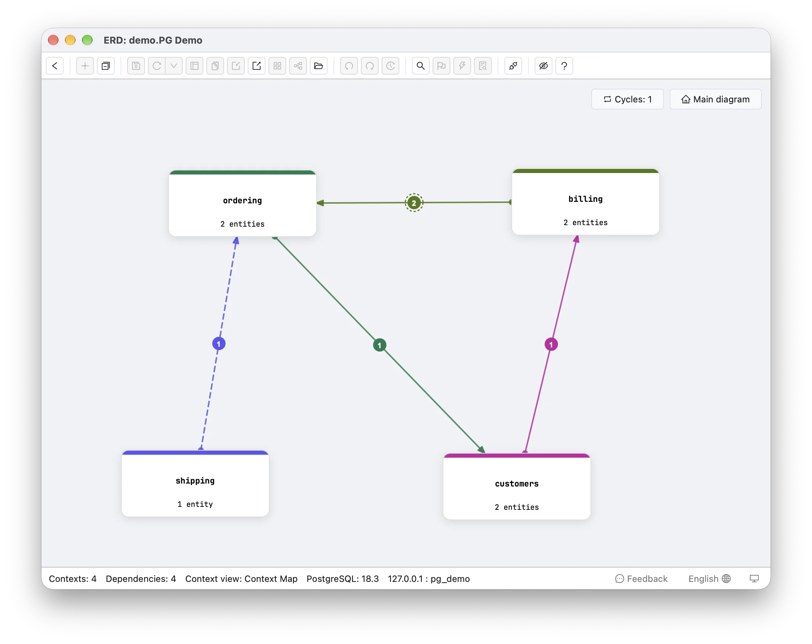Click the open folder icon
Screen dimensions: 812x644
pos(319,66)
